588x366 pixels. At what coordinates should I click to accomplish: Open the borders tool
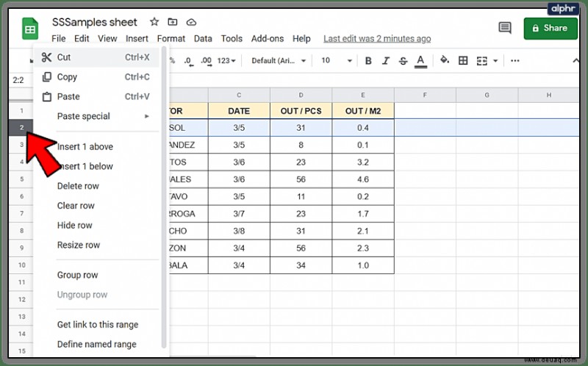pos(463,61)
